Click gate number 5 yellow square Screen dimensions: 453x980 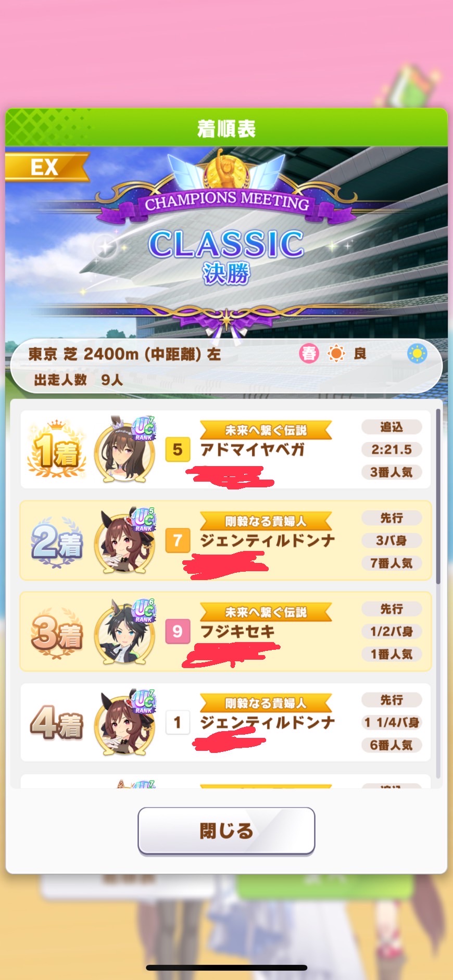[178, 449]
